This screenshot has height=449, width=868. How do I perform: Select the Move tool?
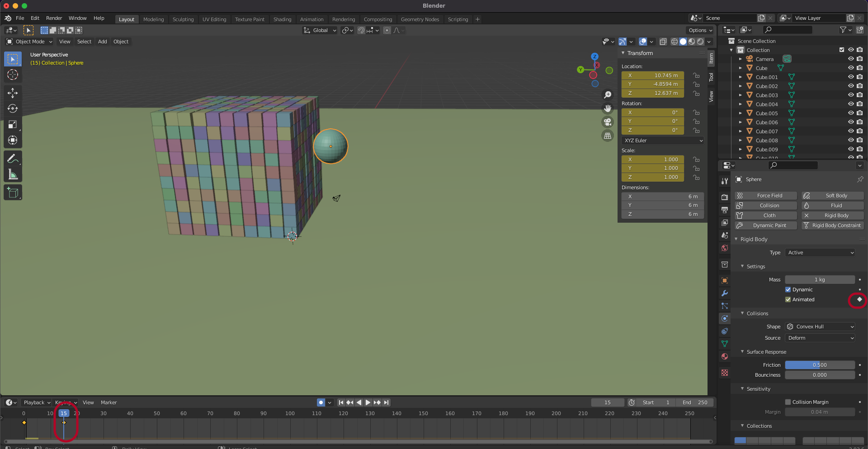click(x=13, y=93)
